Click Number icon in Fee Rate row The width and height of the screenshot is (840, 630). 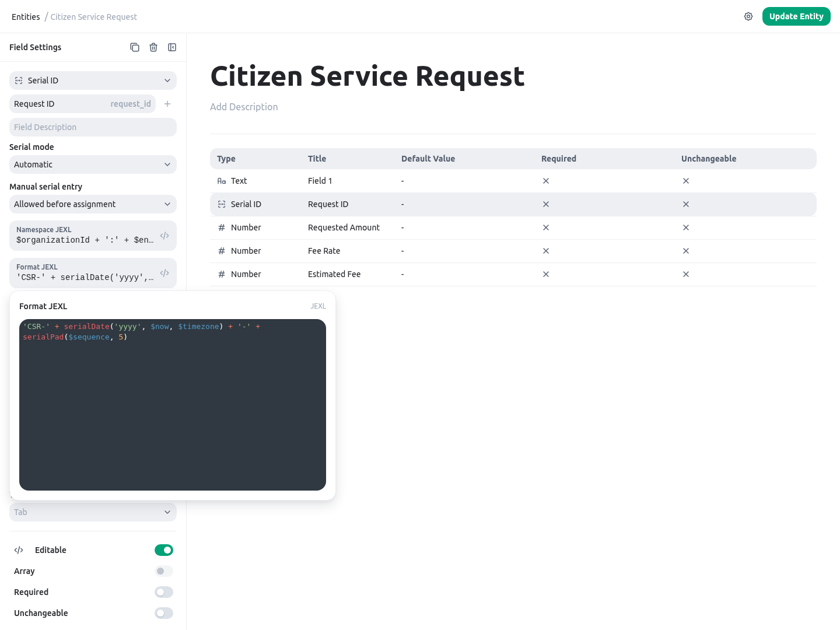222,251
